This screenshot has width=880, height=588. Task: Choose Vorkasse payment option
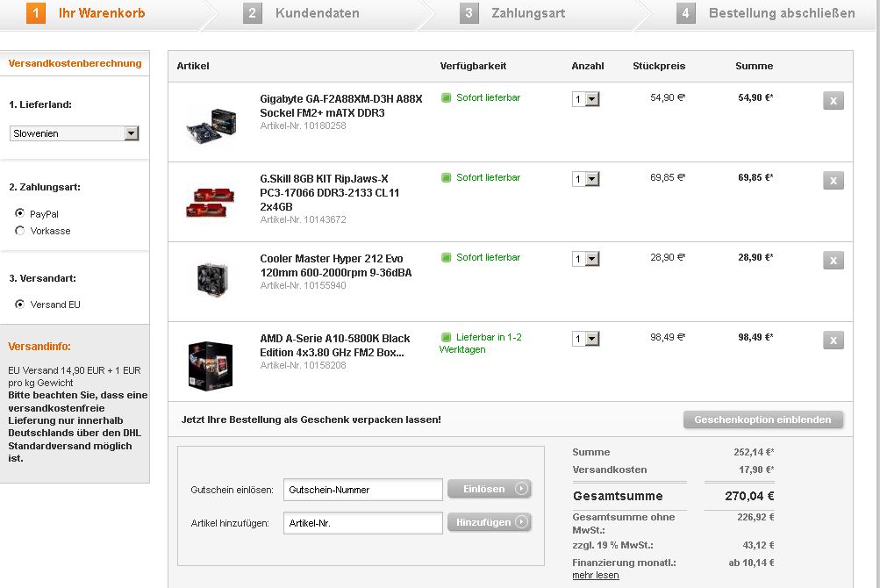tap(20, 231)
